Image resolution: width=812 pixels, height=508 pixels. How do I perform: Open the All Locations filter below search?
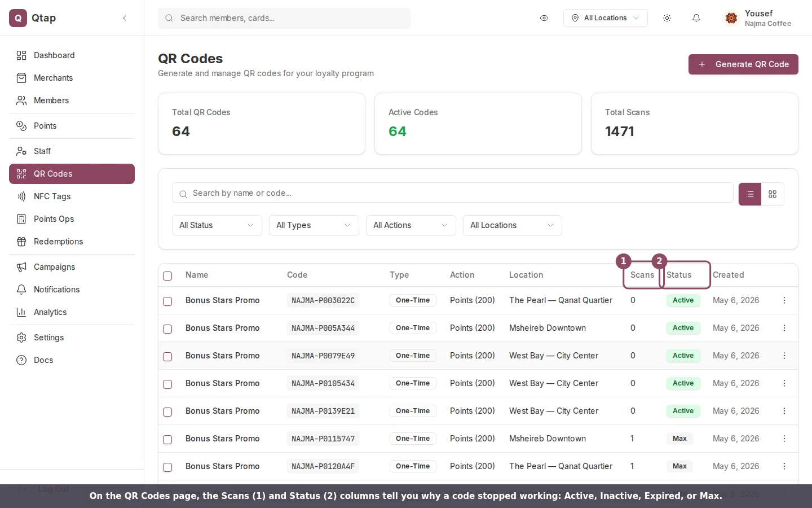(512, 225)
